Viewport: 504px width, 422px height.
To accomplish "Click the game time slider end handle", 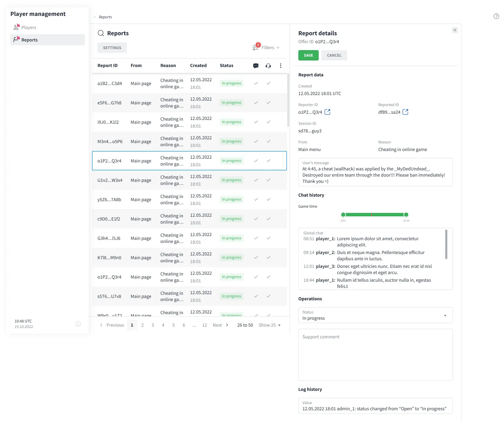I will click(x=406, y=215).
